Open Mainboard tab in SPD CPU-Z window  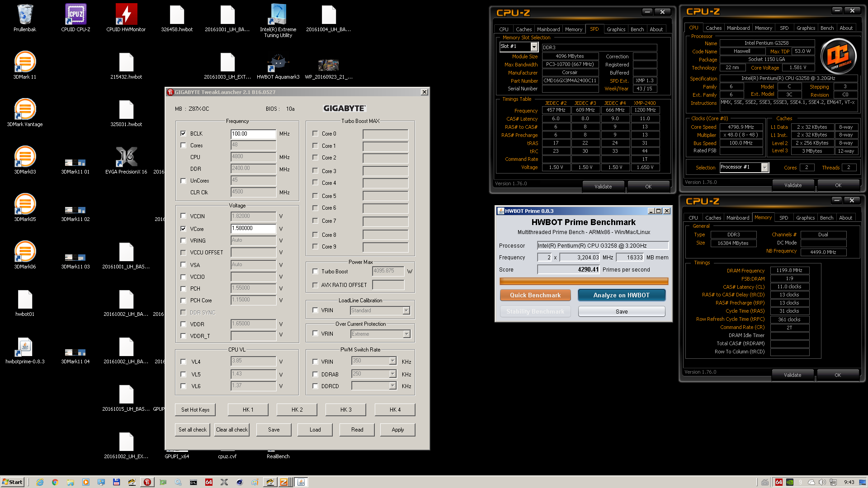548,29
